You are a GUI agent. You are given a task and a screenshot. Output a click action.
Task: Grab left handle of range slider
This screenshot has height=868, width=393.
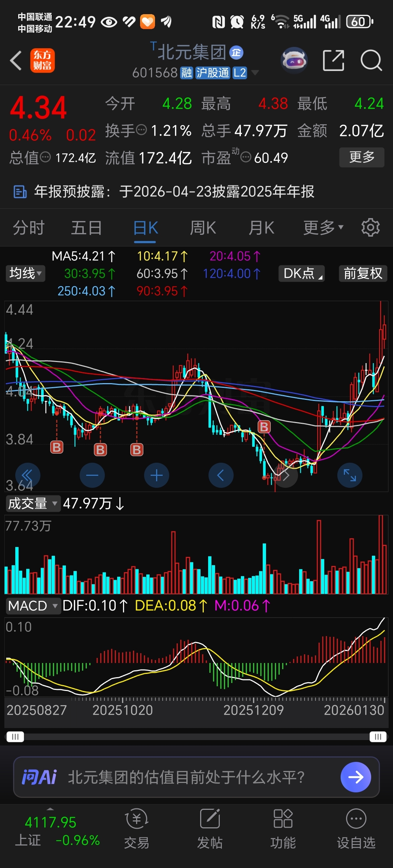(x=15, y=737)
